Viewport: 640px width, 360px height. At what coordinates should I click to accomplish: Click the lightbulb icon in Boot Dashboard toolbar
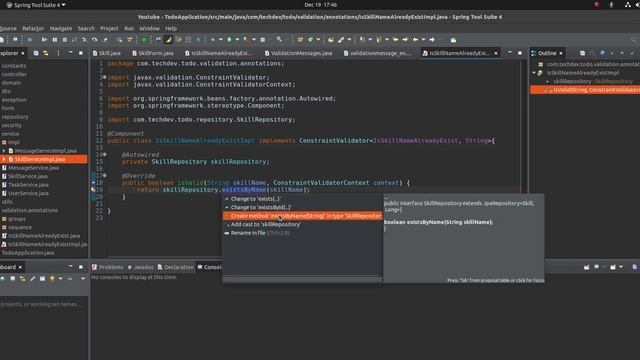tap(52, 278)
